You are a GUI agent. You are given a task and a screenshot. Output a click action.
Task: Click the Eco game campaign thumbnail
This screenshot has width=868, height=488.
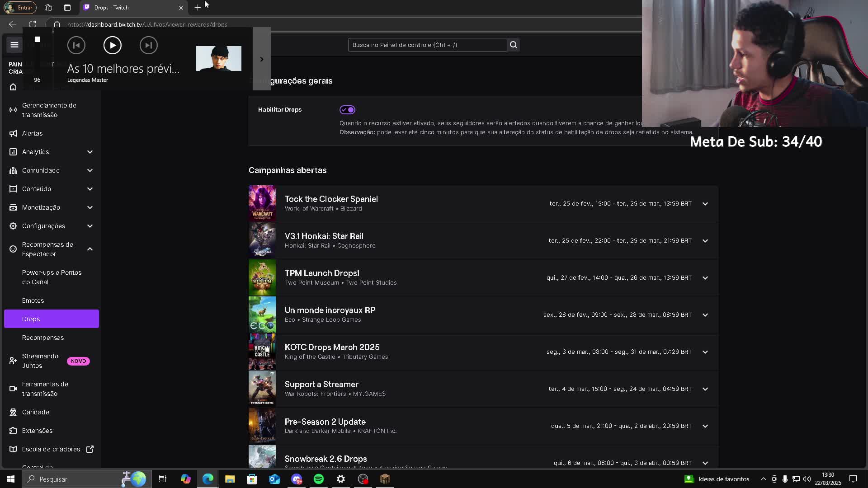(x=262, y=314)
